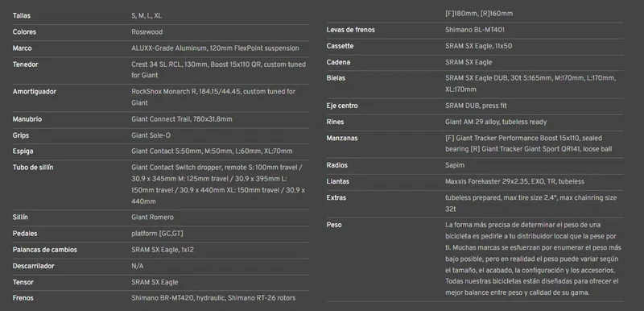The width and height of the screenshot is (644, 311).
Task: Click the Pedales platform value
Action: [x=157, y=234]
